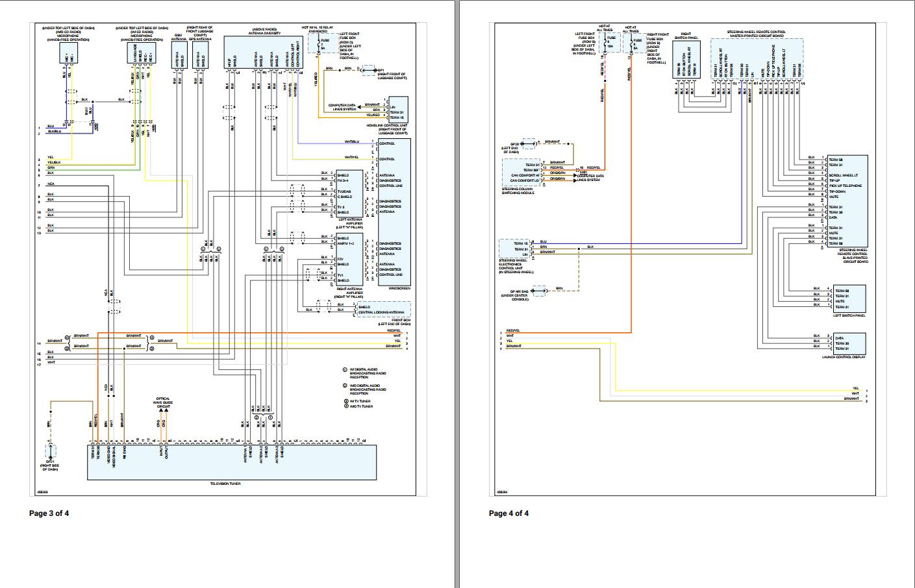Select the 'TELEVISION TUNER' label on page 3
Screen dimensions: 915x588
[x=225, y=484]
